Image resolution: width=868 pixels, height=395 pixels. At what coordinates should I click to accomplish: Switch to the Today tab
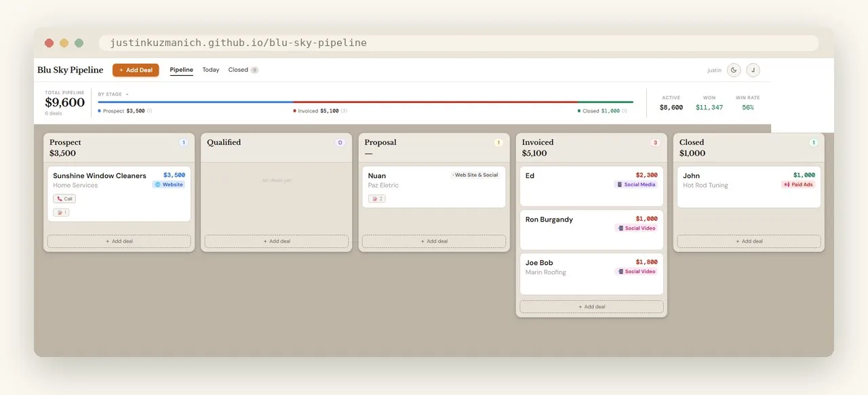point(211,70)
